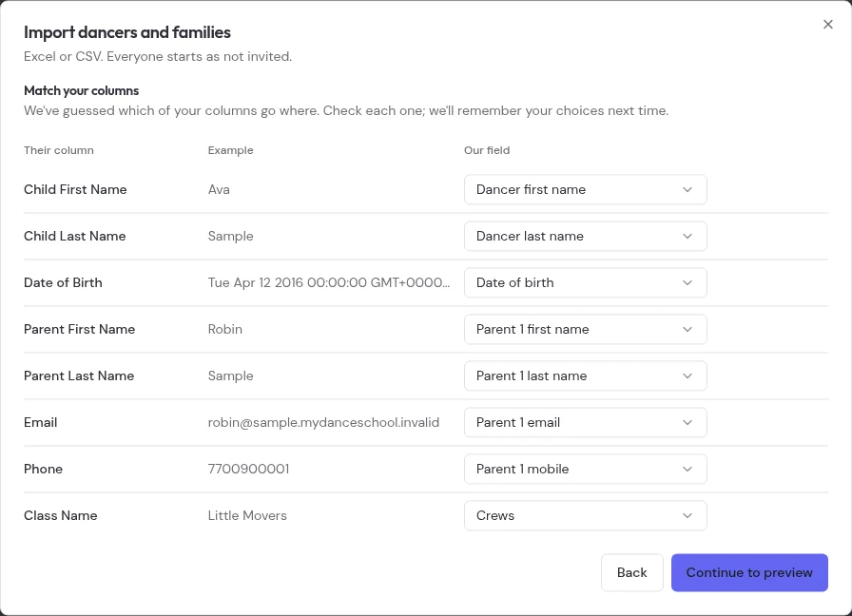Select the 'Email' column label

point(40,423)
